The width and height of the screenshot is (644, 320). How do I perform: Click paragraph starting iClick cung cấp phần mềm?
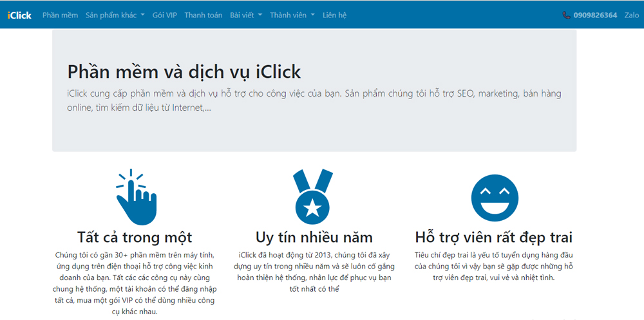[x=314, y=100]
